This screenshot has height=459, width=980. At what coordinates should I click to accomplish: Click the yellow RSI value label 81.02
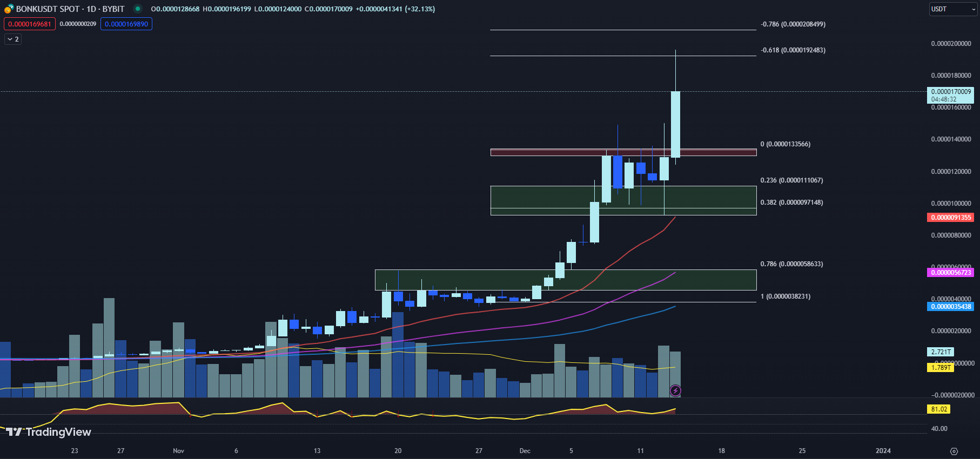(939, 409)
